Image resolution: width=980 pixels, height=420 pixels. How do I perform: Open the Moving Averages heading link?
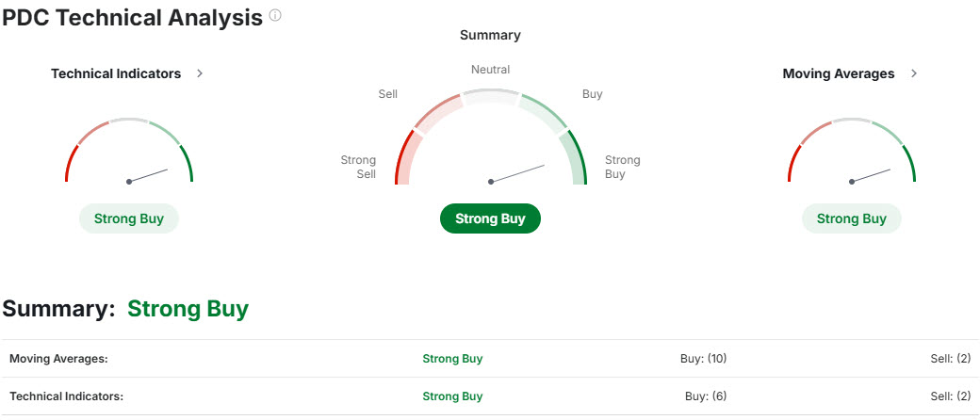click(x=839, y=73)
